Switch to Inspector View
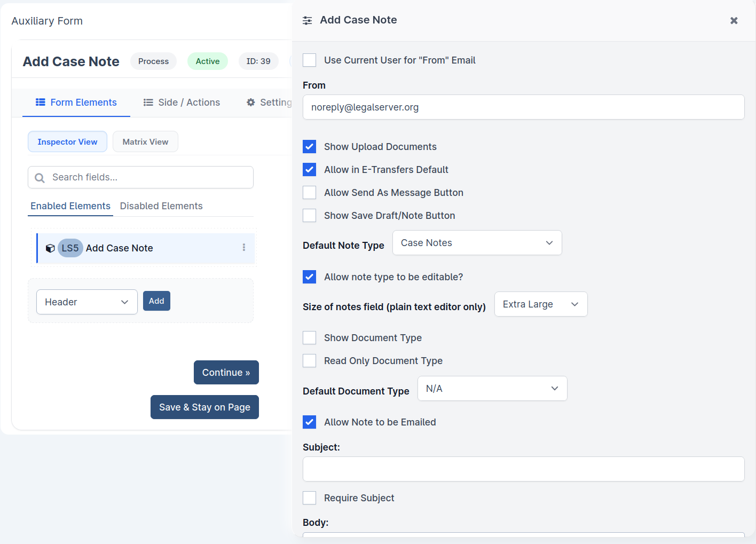The height and width of the screenshot is (544, 756). [67, 141]
